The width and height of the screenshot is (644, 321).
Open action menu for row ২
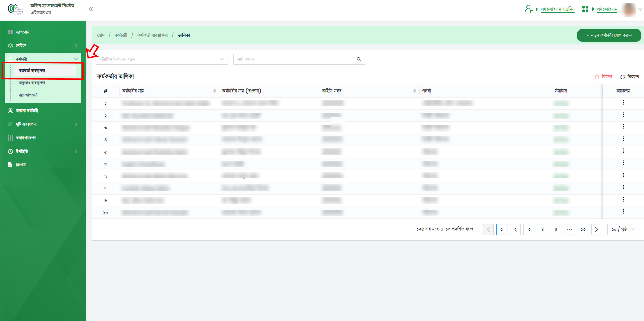[623, 115]
